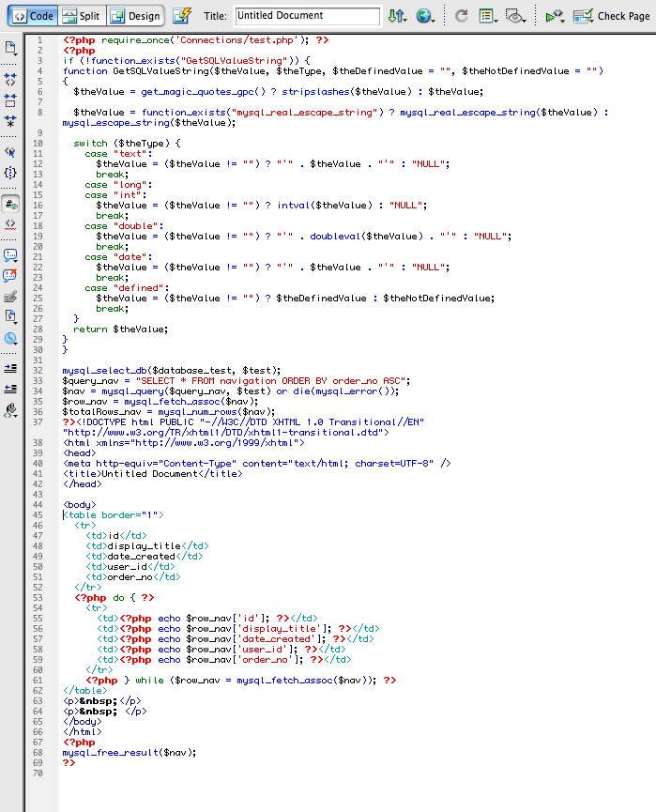This screenshot has height=812, width=656.
Task: Collapse the full tag
Action: click(x=10, y=79)
